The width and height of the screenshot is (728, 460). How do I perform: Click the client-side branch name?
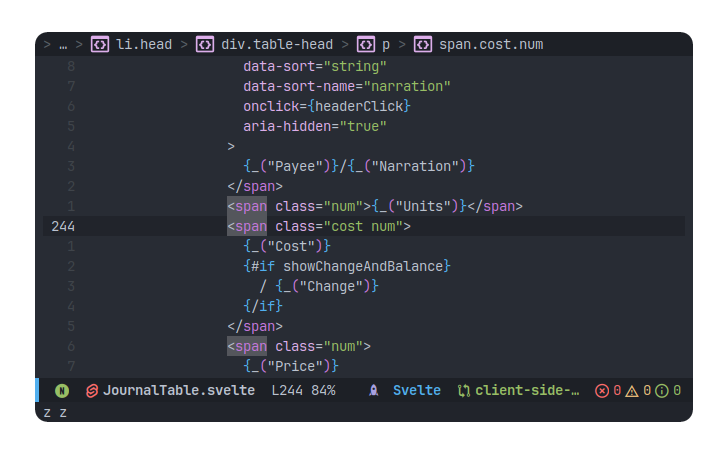527,391
